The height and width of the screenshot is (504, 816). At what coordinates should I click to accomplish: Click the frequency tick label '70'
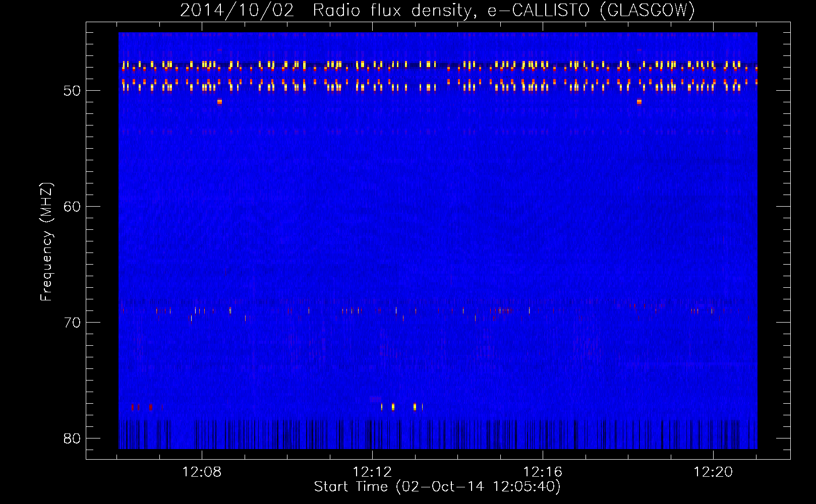72,323
